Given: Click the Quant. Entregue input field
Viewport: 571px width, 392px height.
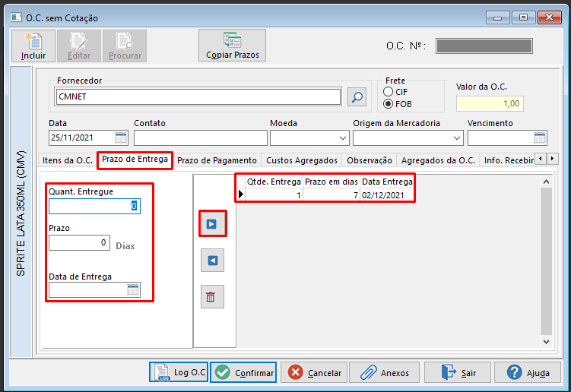Looking at the screenshot, I should [94, 206].
